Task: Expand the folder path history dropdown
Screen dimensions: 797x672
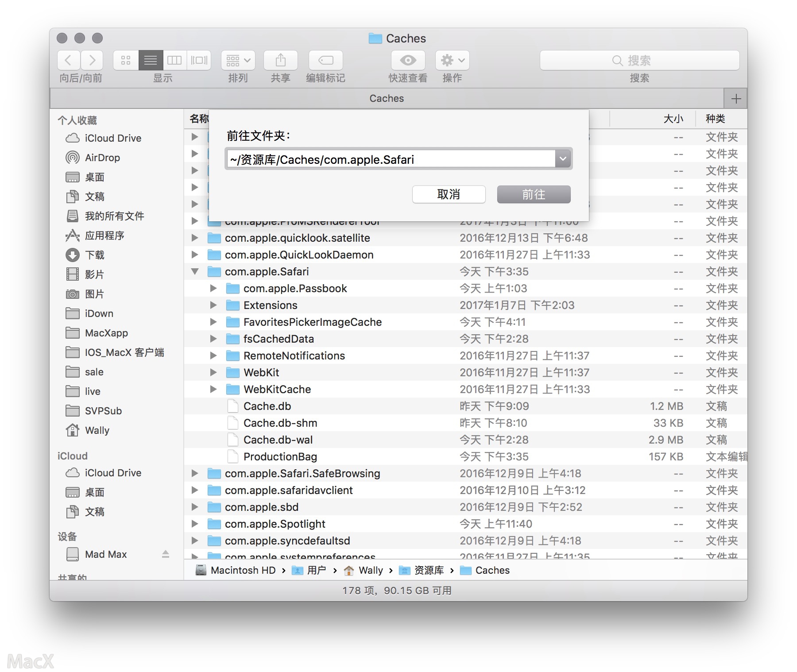Action: 563,159
